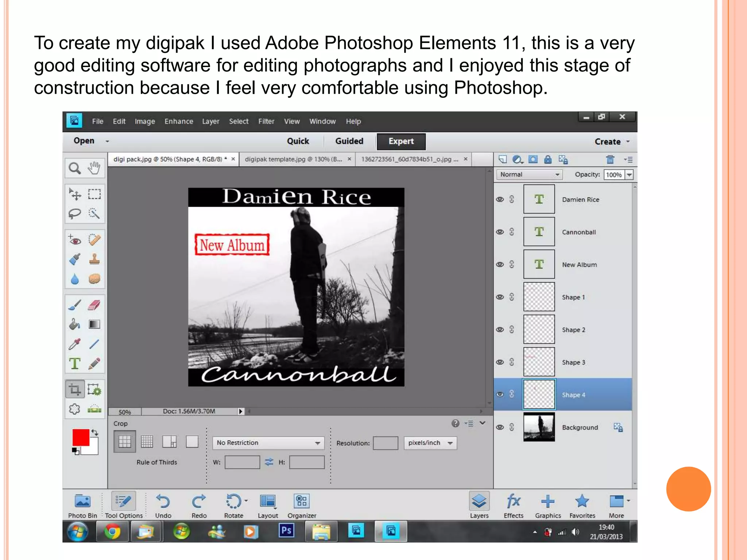Open the Enhance menu

click(x=179, y=121)
